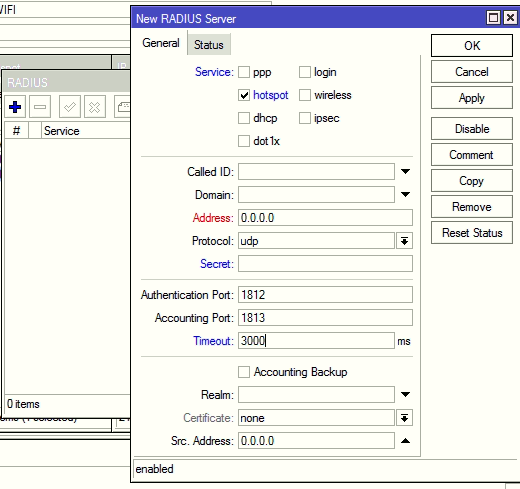This screenshot has height=489, width=520.
Task: Expand the Realm field arrow
Action: pyautogui.click(x=405, y=395)
